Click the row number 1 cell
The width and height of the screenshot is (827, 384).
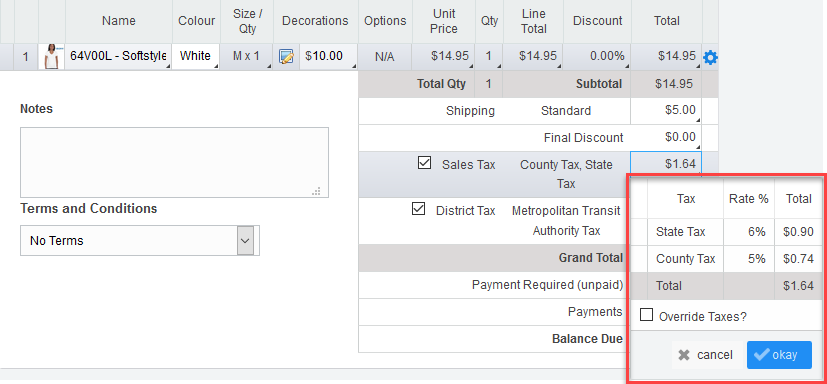tap(26, 56)
